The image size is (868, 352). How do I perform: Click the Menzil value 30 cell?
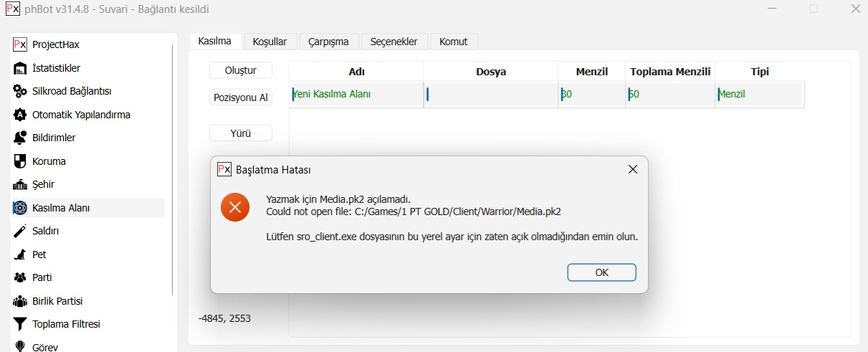click(x=591, y=94)
